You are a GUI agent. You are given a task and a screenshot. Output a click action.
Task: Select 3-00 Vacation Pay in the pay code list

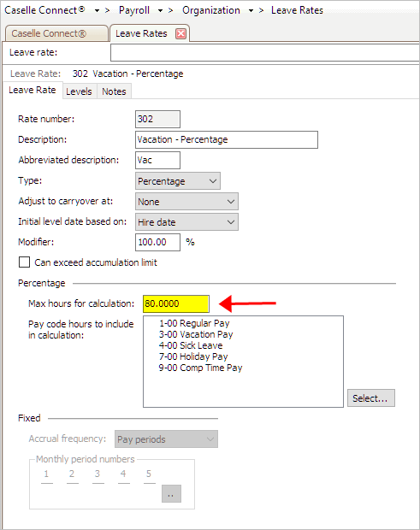(196, 334)
